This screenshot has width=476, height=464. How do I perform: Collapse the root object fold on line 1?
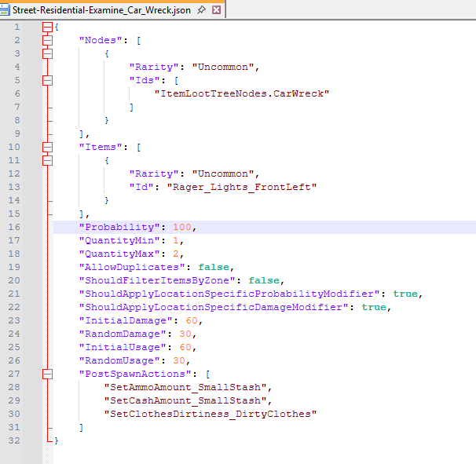(x=48, y=27)
